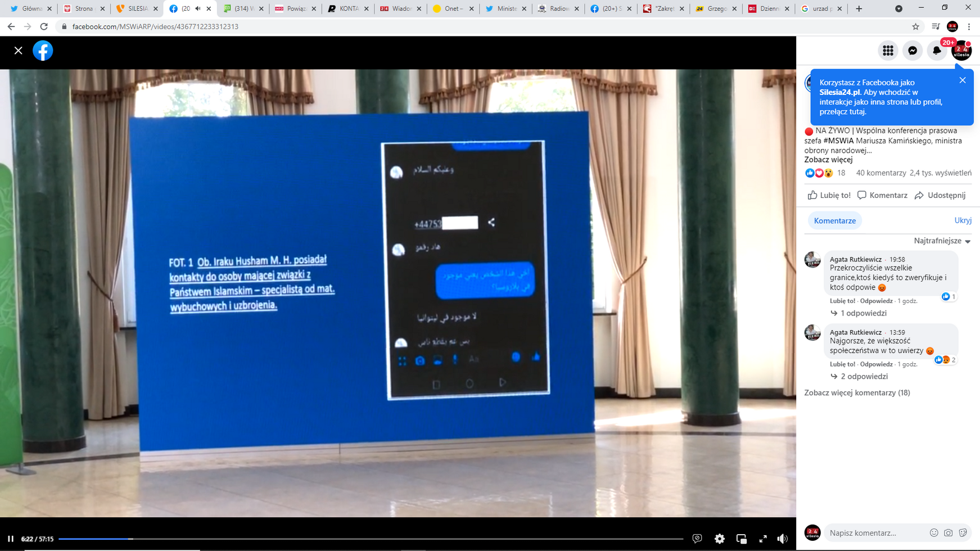The width and height of the screenshot is (980, 551).
Task: Switch to the 'Dzienn' tab
Action: pos(769,8)
